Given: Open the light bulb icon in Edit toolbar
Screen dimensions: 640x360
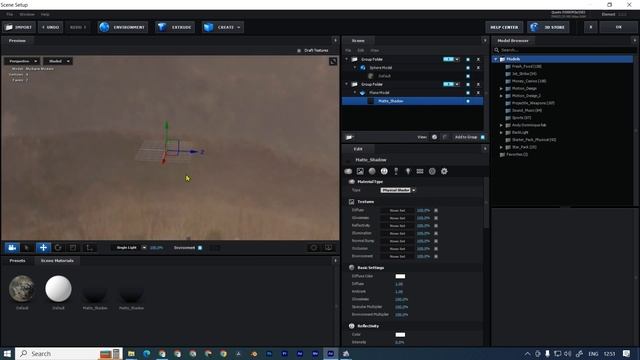Looking at the screenshot, I should (x=408, y=171).
